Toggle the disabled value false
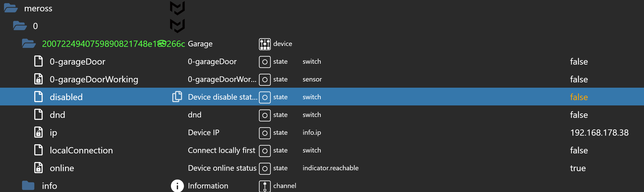 coord(579,97)
